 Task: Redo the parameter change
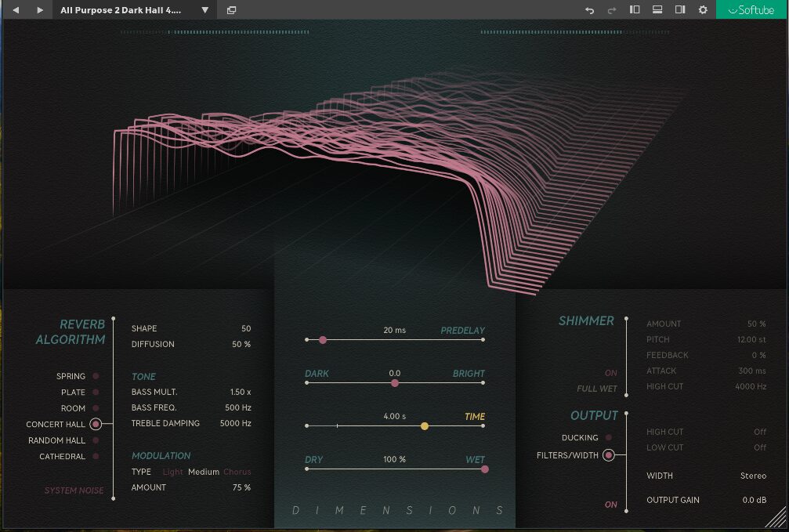(x=612, y=10)
